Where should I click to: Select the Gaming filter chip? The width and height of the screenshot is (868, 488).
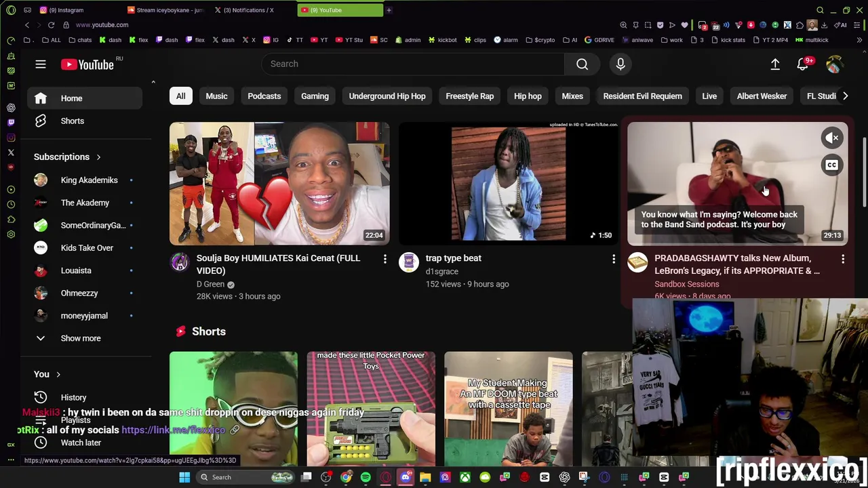pos(315,96)
